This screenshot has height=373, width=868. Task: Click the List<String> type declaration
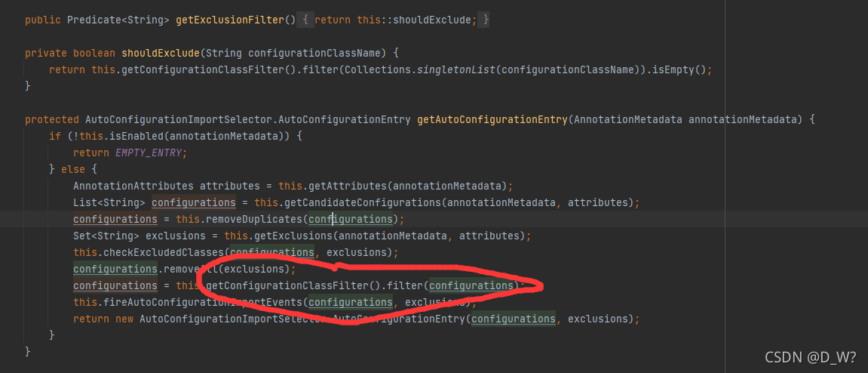109,202
